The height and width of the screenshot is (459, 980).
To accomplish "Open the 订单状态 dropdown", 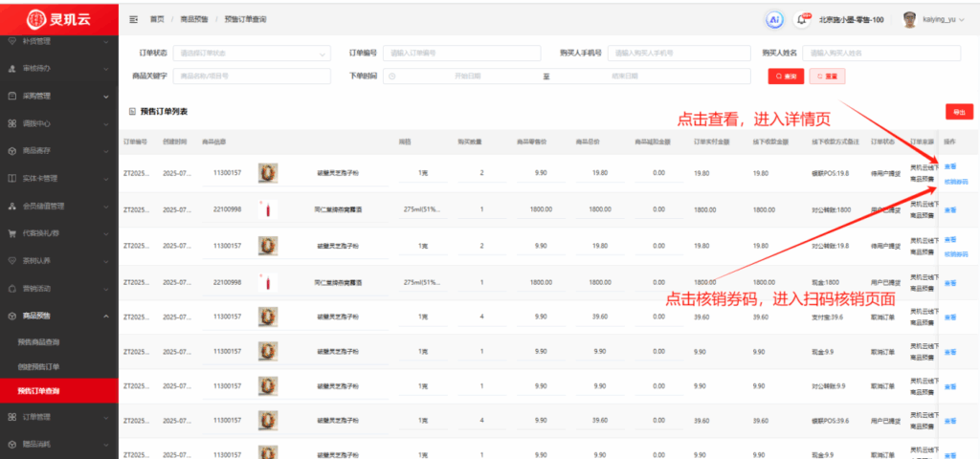I will click(x=253, y=53).
